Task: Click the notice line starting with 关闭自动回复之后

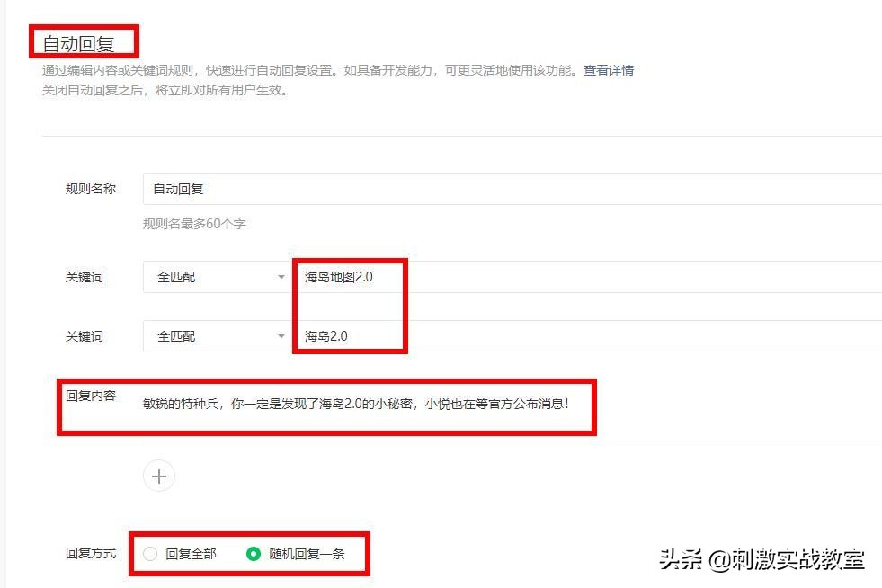Action: tap(165, 90)
